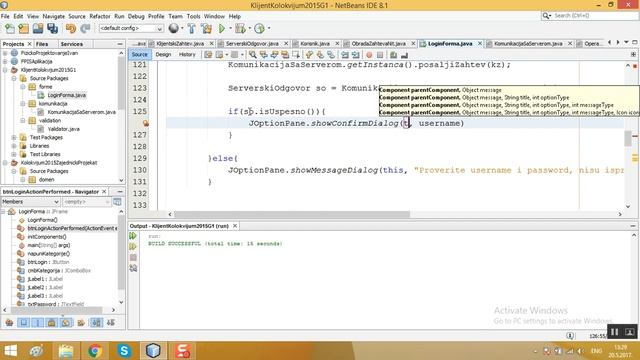Click the Build Project hammer icon
The width and height of the screenshot is (640, 360).
pyautogui.click(x=191, y=29)
